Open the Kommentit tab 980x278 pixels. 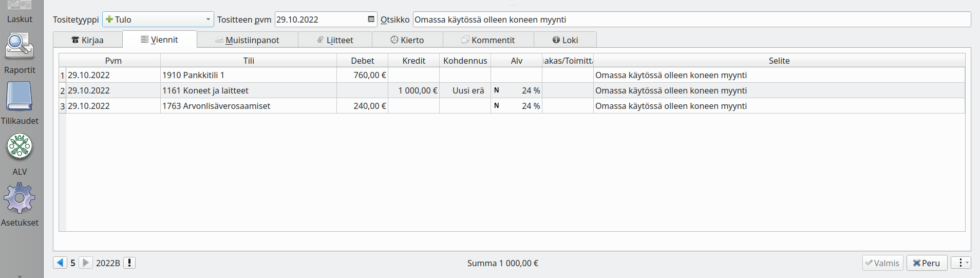click(x=488, y=40)
